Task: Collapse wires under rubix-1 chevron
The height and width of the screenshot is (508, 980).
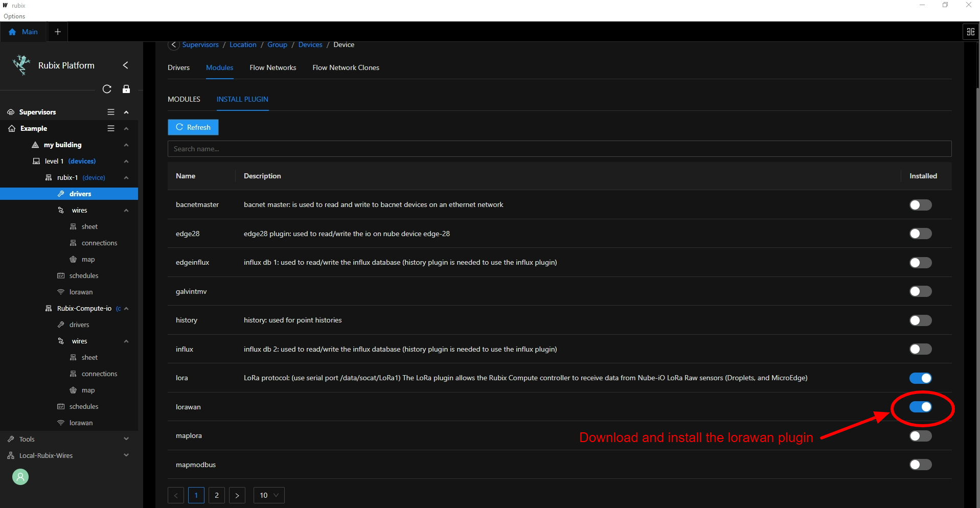Action: [126, 210]
